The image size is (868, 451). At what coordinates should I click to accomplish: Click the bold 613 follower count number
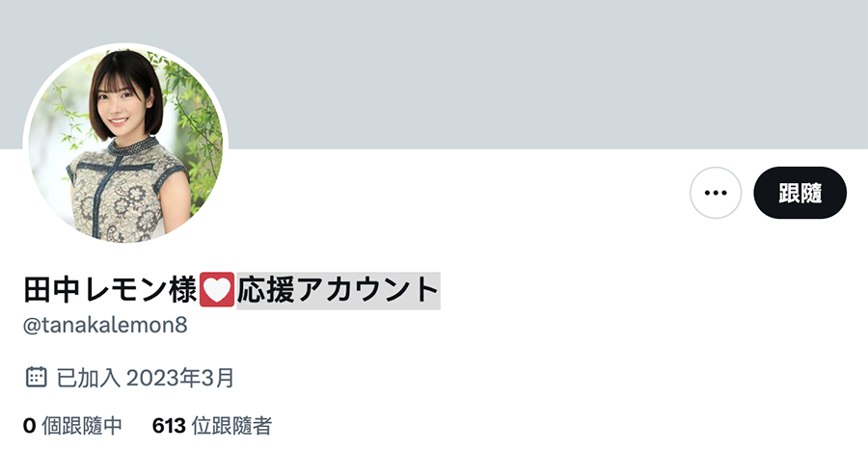click(169, 426)
